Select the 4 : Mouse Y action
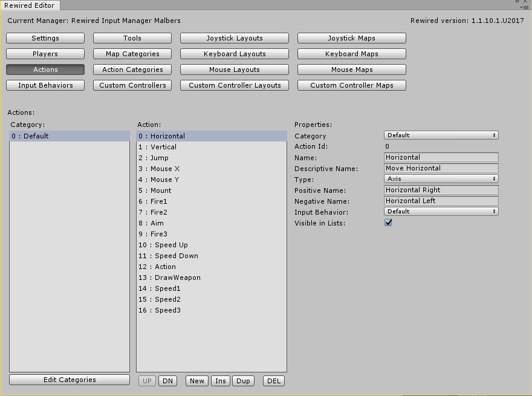The height and width of the screenshot is (396, 532). [x=212, y=180]
